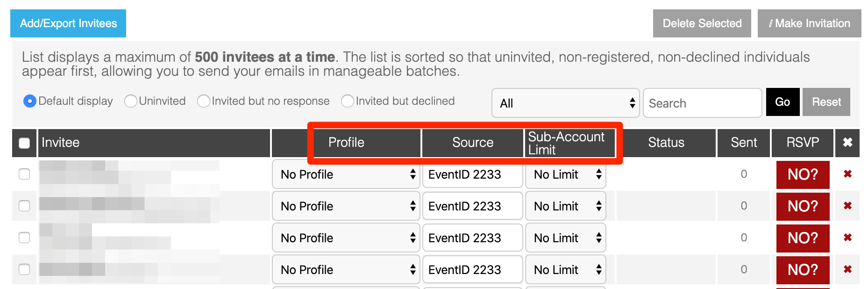Select Invited but no response filter
The height and width of the screenshot is (289, 868).
tap(203, 101)
